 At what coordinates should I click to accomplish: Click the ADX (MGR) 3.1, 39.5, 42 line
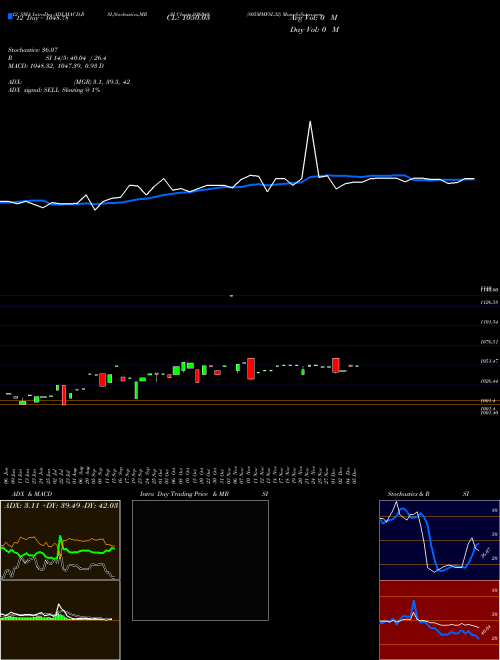coord(69,82)
